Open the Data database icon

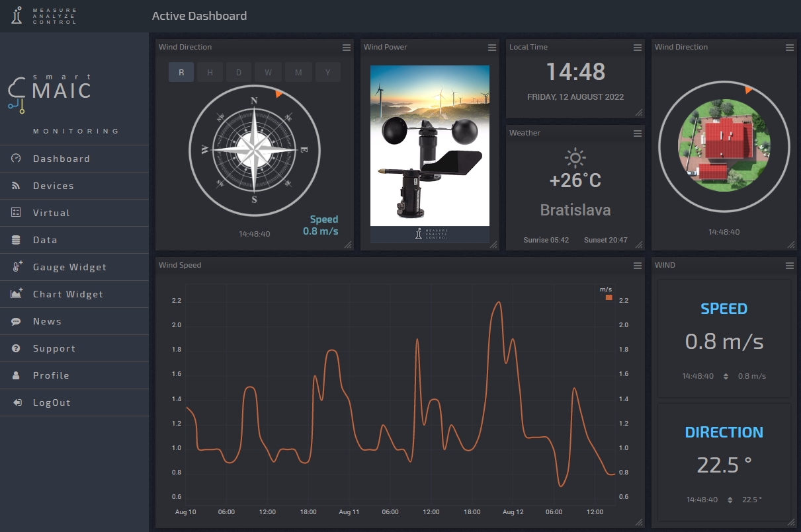[x=18, y=240]
